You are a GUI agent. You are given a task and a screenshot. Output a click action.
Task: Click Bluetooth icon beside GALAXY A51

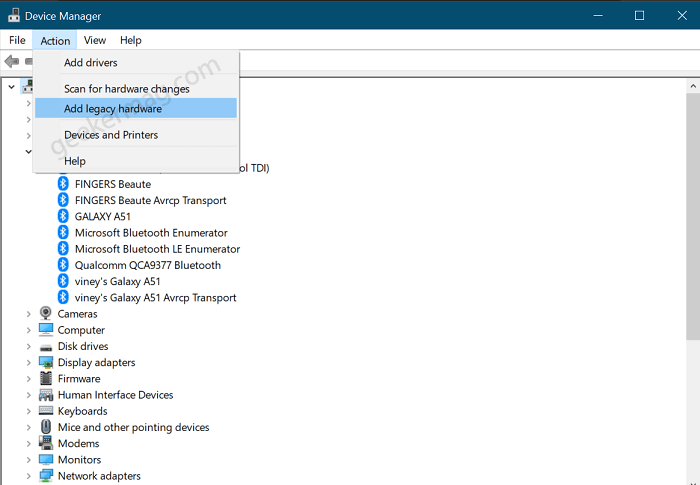63,216
